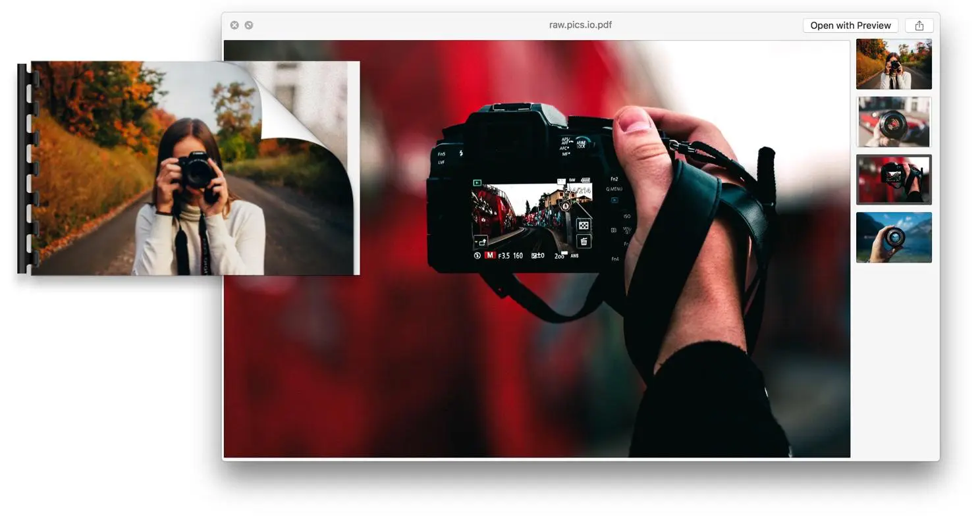This screenshot has width=980, height=520.
Task: Click the flash symbol beside Fn5
Action: click(460, 153)
